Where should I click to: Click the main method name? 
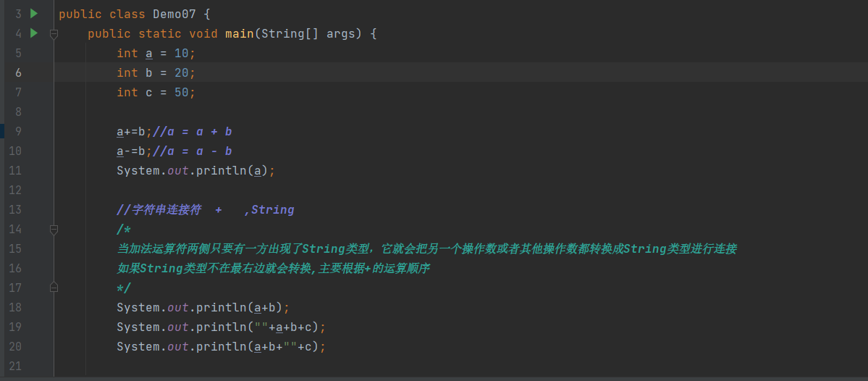tap(240, 33)
